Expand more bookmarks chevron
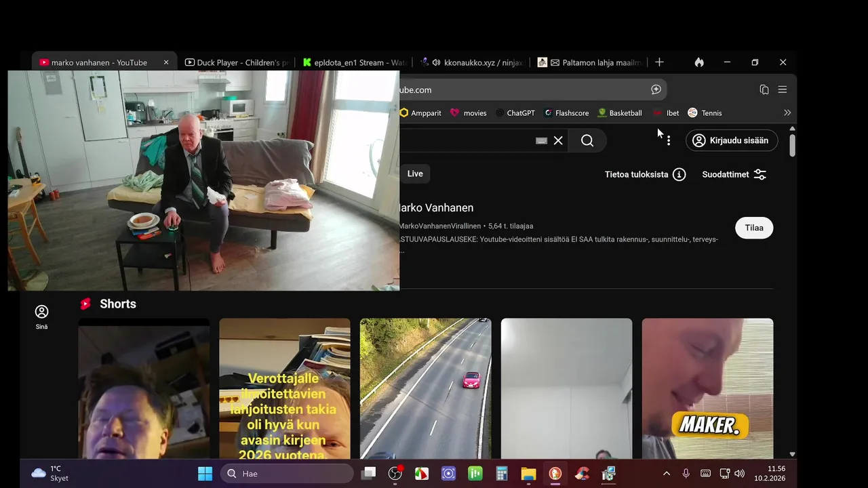Screen dimensions: 868x488 tap(787, 113)
